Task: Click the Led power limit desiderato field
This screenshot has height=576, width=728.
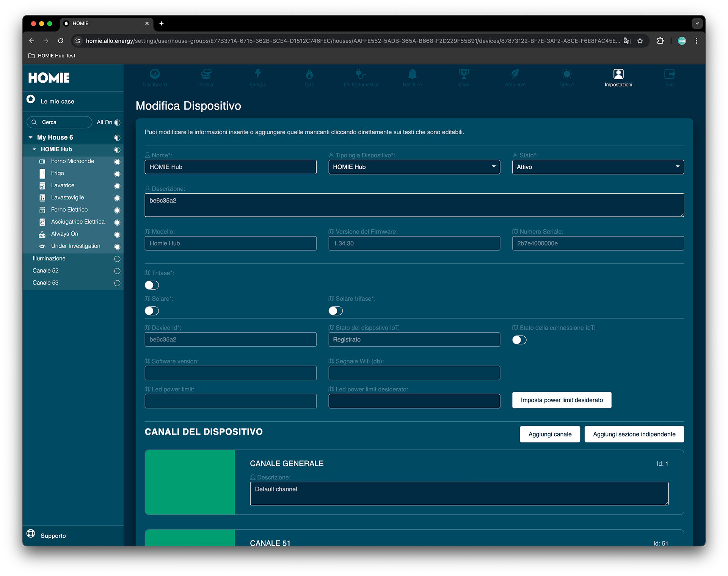Action: (x=414, y=401)
